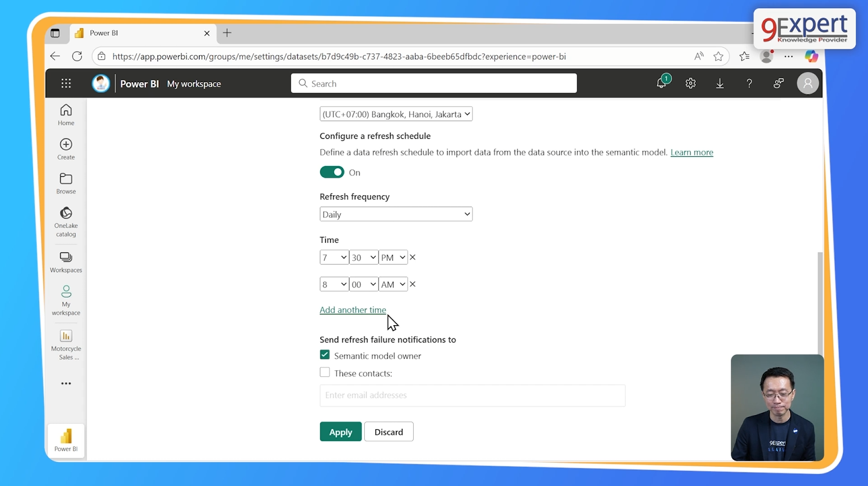Viewport: 868px width, 486px height.
Task: Change the Refresh frequency from Daily
Action: tap(396, 214)
